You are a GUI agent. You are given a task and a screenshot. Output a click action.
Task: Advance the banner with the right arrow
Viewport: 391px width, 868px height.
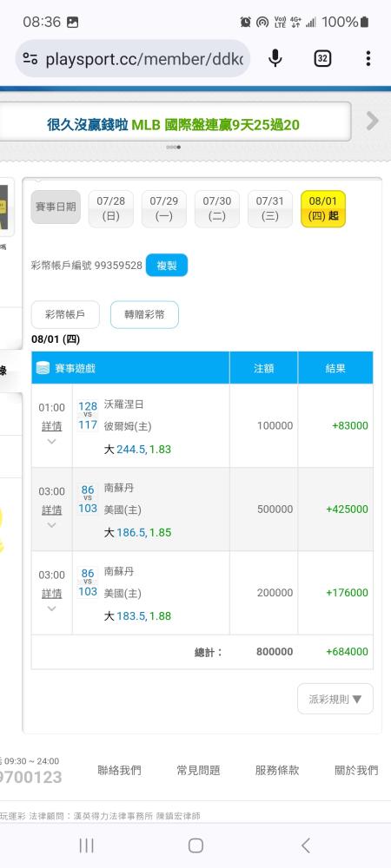click(x=372, y=121)
